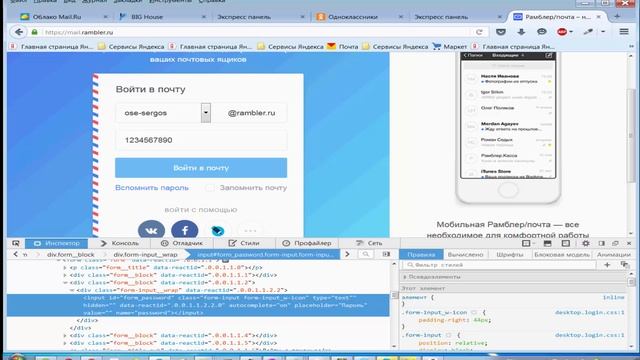Click the eyedropper developer icon in the browser toolbar
The height and width of the screenshot is (360, 640).
coord(588,32)
